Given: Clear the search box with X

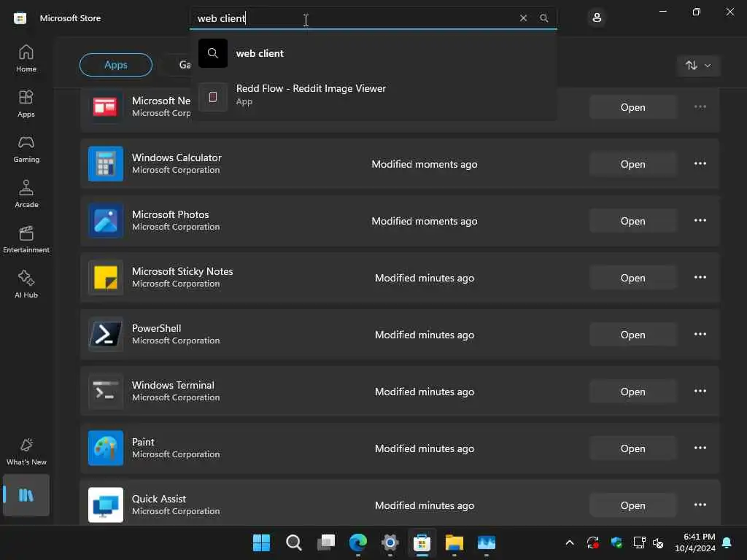Looking at the screenshot, I should click(523, 18).
